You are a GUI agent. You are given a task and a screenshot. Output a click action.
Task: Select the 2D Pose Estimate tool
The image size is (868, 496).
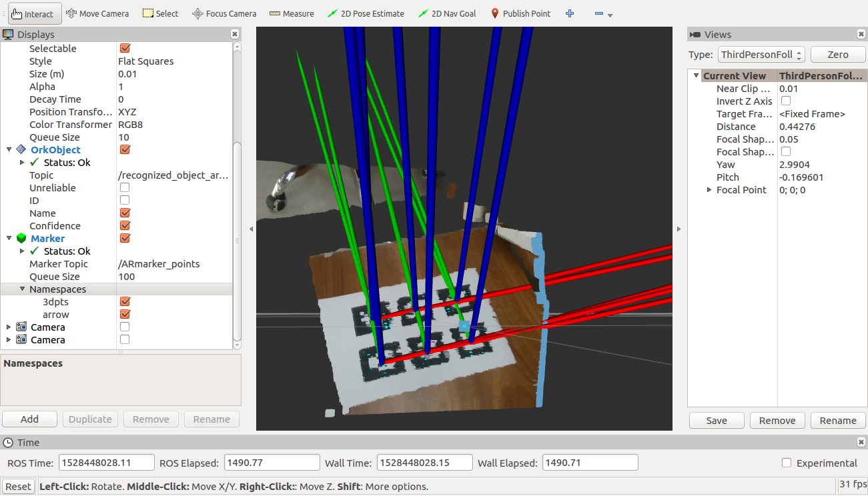click(366, 13)
